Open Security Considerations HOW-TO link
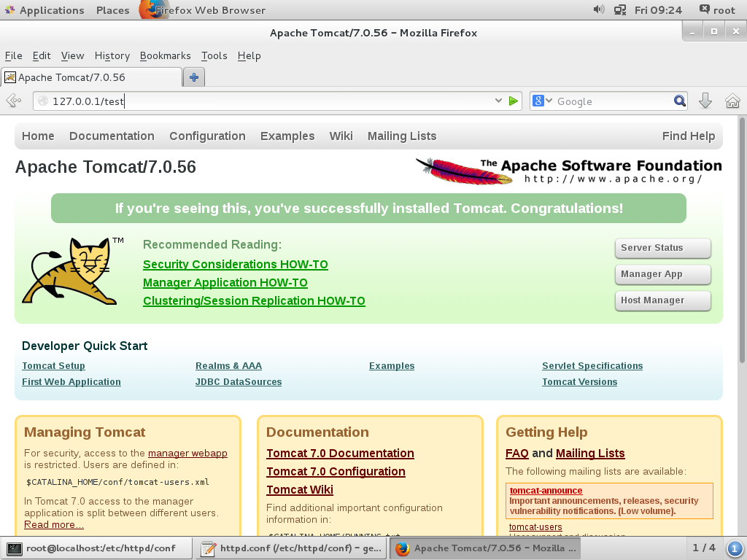The width and height of the screenshot is (747, 560). 236,264
